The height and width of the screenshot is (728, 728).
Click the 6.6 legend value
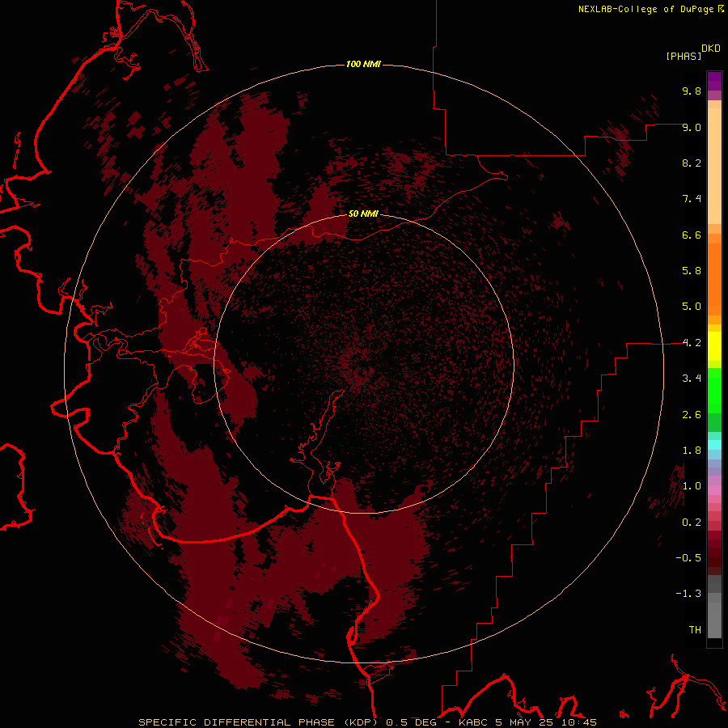[692, 235]
